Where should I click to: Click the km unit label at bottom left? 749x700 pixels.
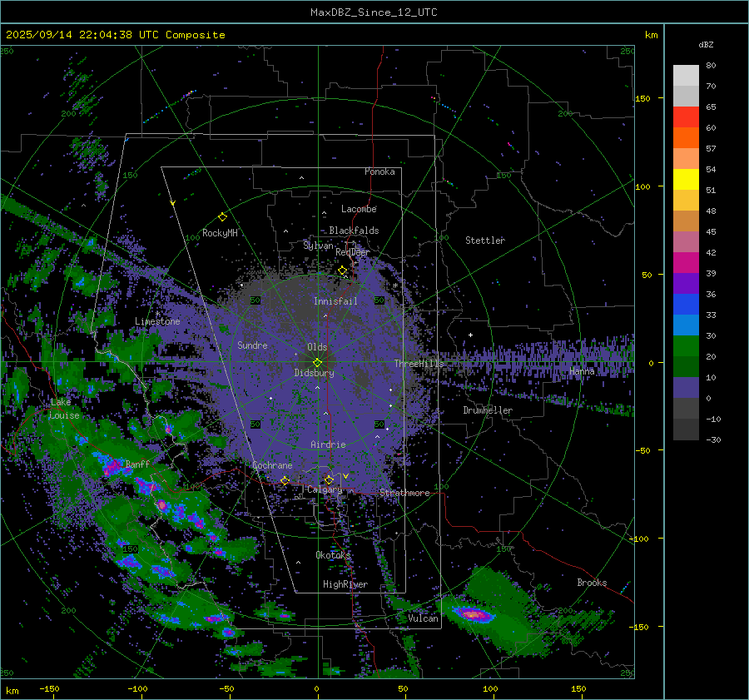point(12,691)
